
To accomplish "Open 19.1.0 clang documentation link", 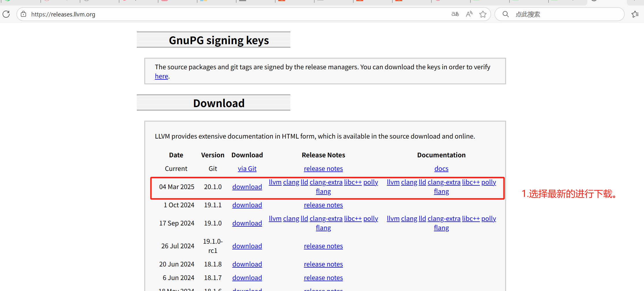I will click(409, 219).
